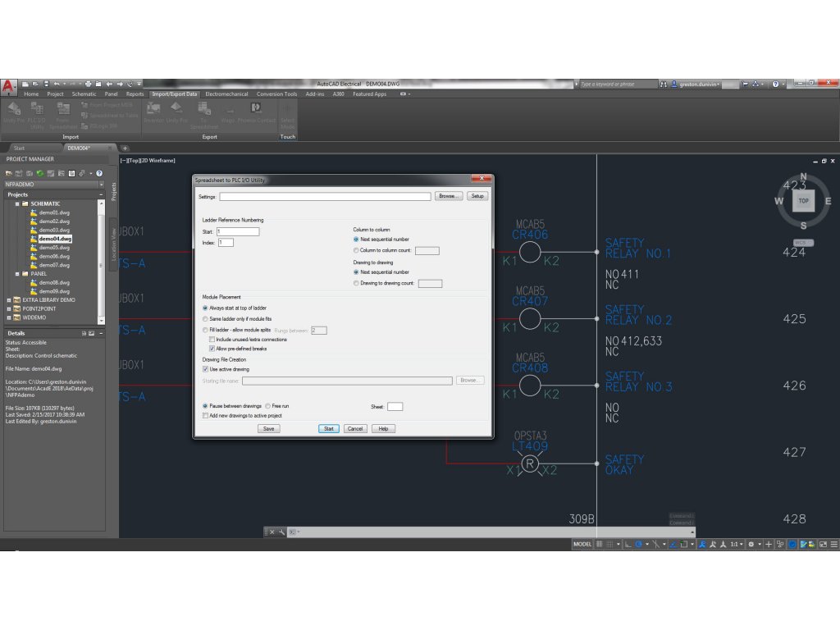Screen dimensions: 840x630
Task: Collapse the SCHEMATIC folder in project tree
Action: pos(17,204)
